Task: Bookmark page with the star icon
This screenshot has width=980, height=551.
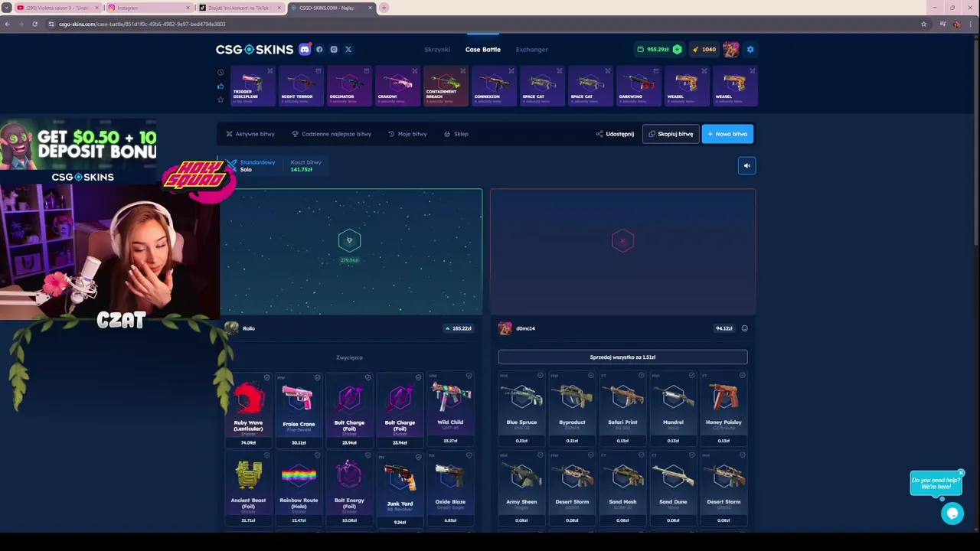Action: tap(923, 24)
